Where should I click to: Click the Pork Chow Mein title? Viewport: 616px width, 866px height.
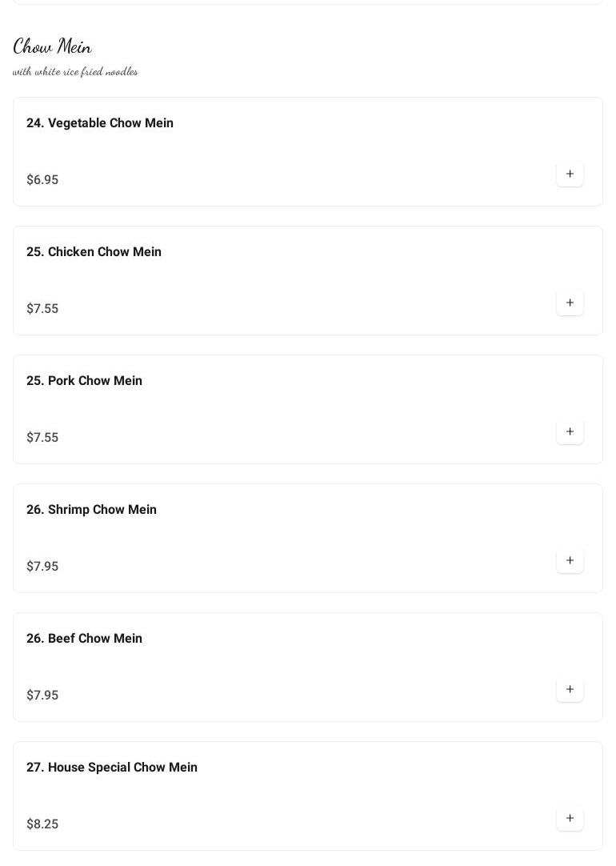[x=84, y=381]
